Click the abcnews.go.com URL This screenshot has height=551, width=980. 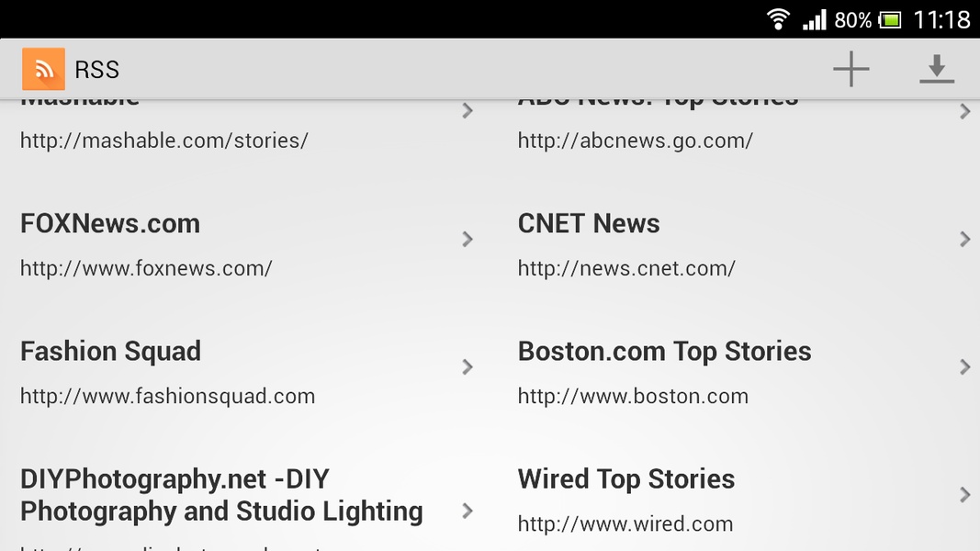(x=636, y=141)
